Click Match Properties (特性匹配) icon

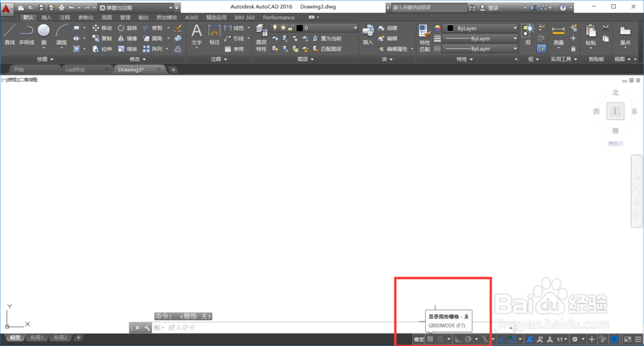tap(424, 38)
